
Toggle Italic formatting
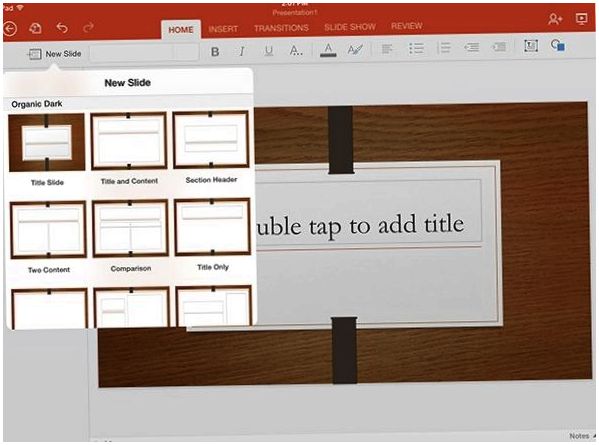click(241, 51)
